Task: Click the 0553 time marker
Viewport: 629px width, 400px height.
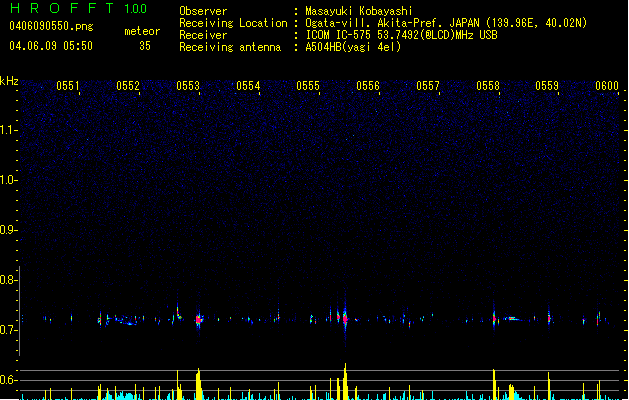Action: point(188,85)
